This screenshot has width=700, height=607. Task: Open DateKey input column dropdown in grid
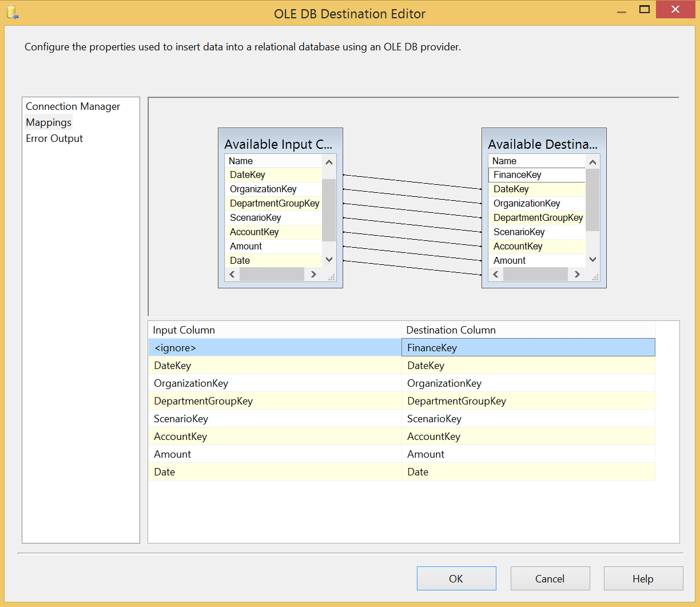275,366
